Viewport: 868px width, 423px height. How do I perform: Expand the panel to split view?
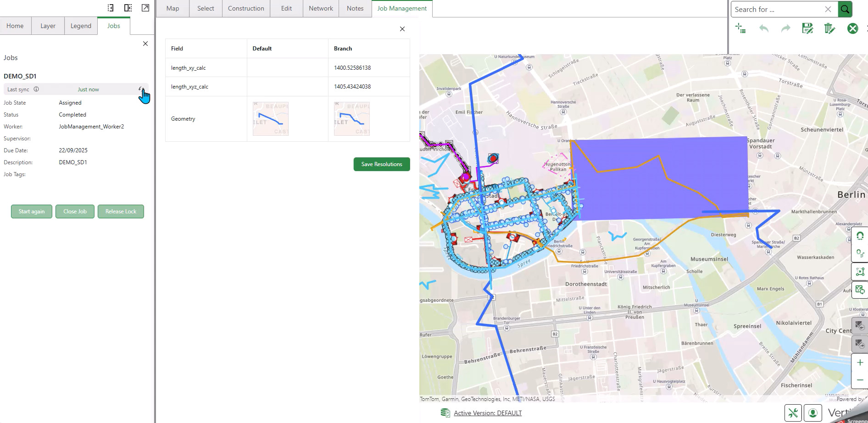pos(128,8)
